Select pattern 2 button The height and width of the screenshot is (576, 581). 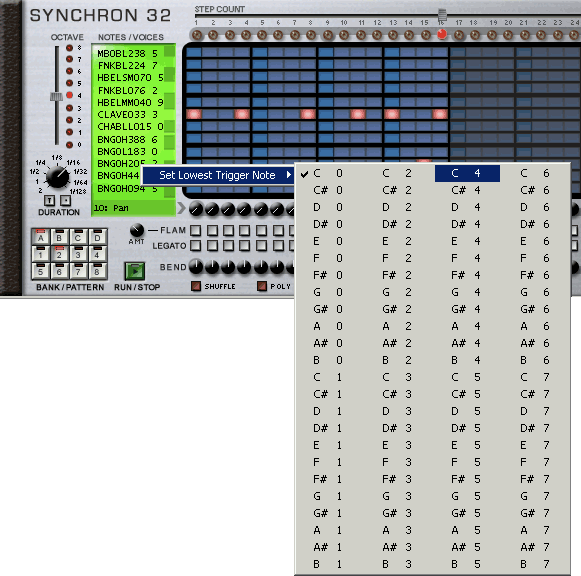(x=59, y=254)
